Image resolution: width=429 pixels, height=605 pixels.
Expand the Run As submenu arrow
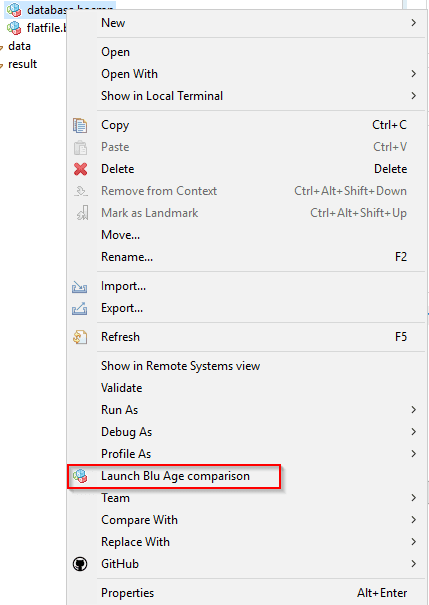tap(414, 410)
